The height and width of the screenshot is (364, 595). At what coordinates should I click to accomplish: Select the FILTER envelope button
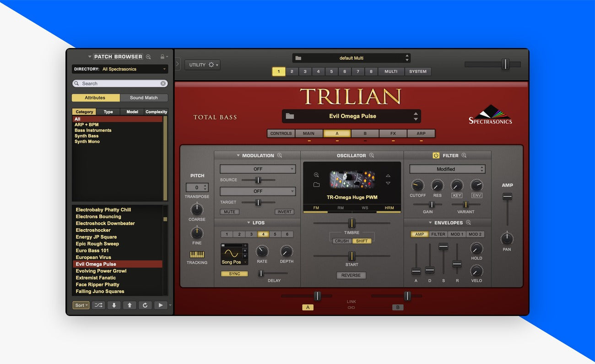pos(438,234)
